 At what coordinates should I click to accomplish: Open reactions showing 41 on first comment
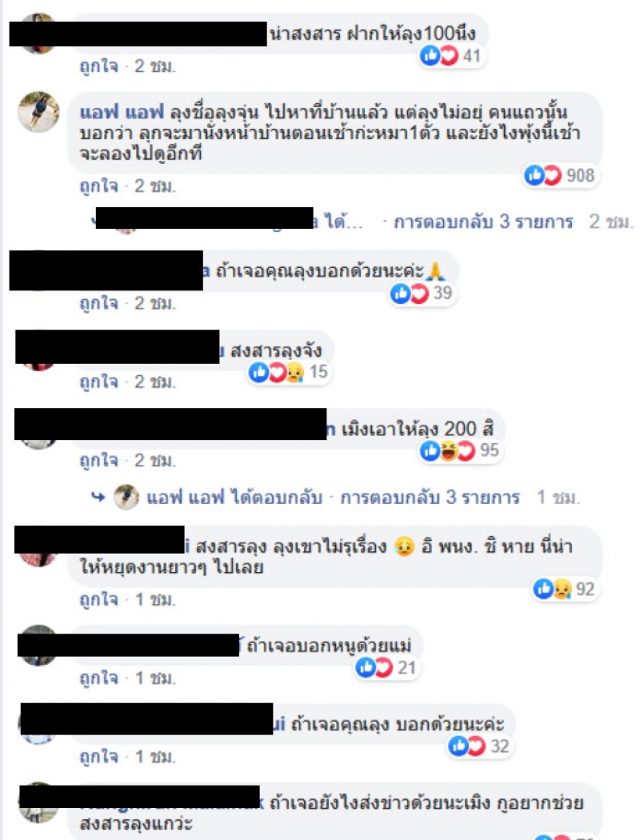click(451, 55)
